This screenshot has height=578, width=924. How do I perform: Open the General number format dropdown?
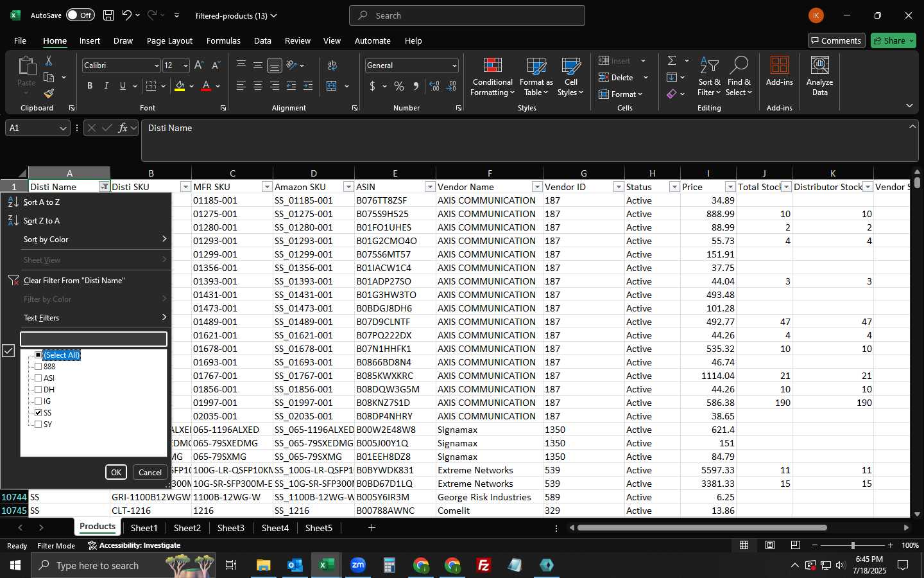pos(454,66)
